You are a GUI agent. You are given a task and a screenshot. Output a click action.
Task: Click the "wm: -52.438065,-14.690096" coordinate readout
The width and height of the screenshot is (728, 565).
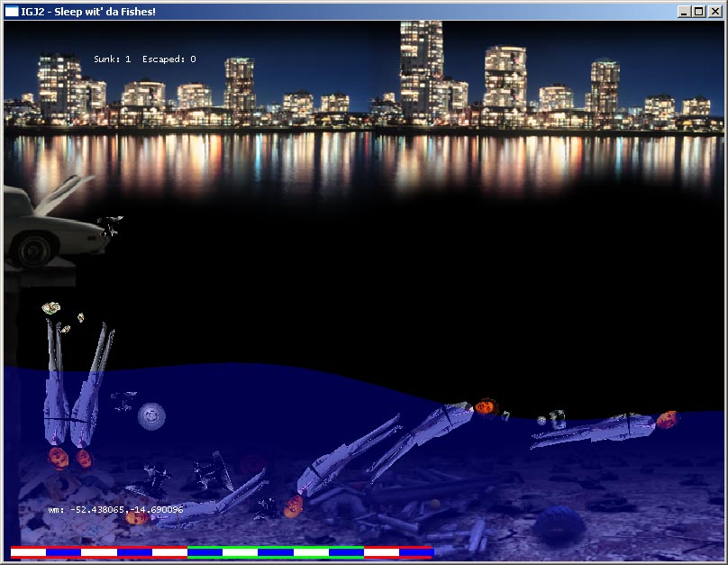[x=115, y=510]
